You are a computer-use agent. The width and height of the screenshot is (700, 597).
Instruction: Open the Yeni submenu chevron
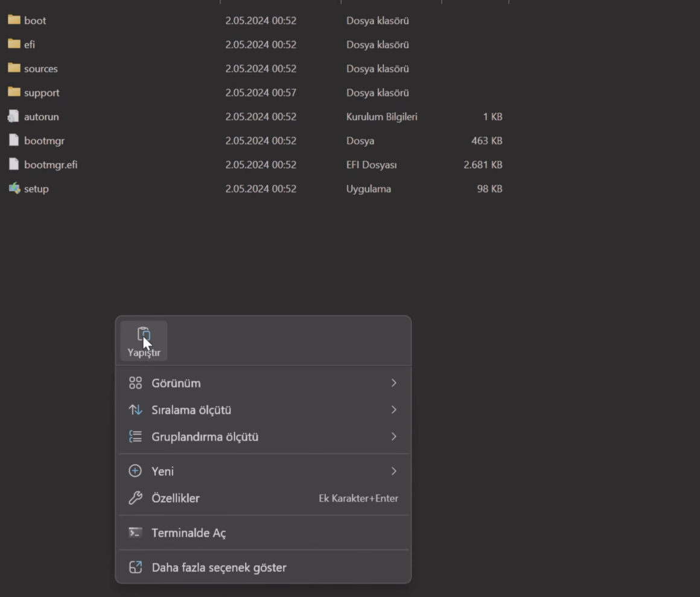pyautogui.click(x=393, y=471)
